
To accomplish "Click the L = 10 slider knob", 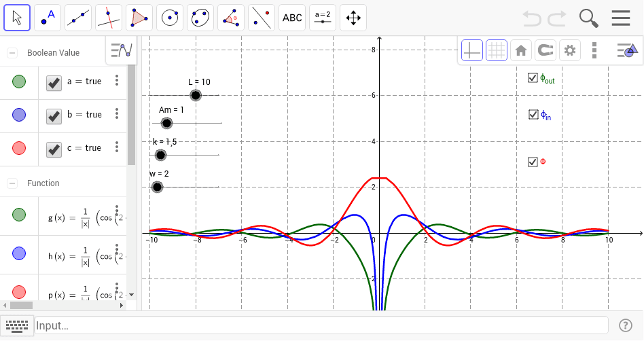I will (196, 95).
